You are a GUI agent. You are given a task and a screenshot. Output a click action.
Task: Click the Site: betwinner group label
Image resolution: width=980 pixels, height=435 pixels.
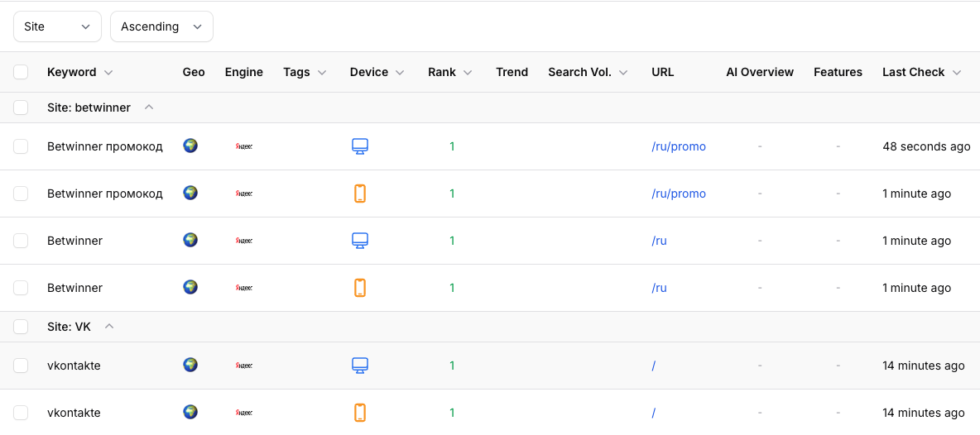pyautogui.click(x=89, y=108)
